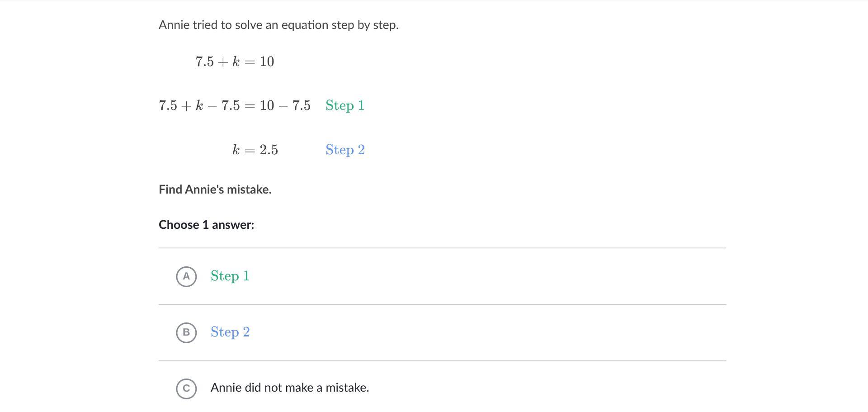
Task: Click the 7.5 in the original equation
Action: coord(204,62)
